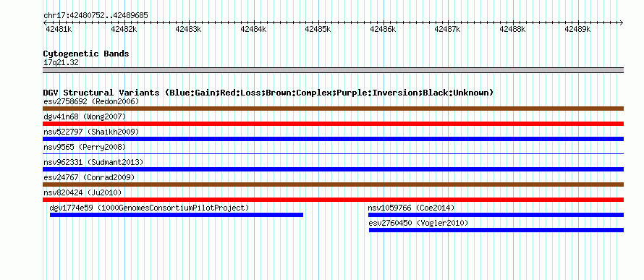This screenshot has height=280, width=644.
Task: Click the blue dgv1774e59 gain bar
Action: [x=177, y=215]
